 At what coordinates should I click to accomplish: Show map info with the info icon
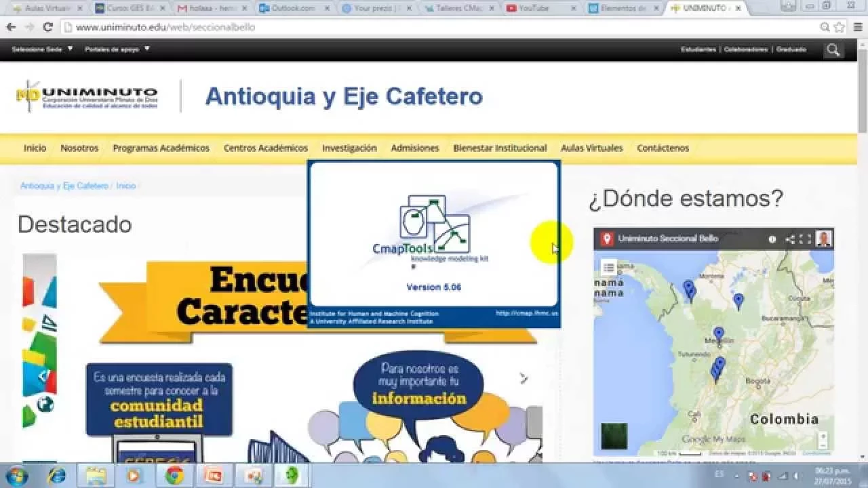pos(772,239)
